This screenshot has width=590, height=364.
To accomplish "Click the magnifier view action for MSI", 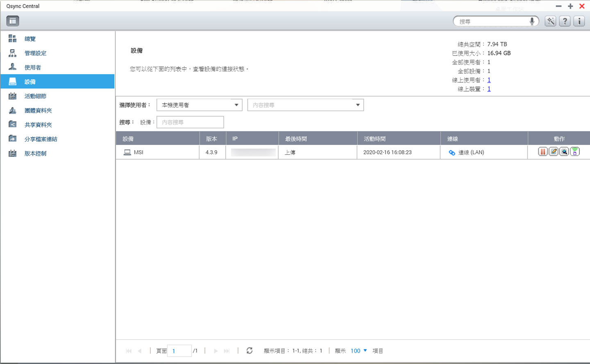I will point(564,152).
